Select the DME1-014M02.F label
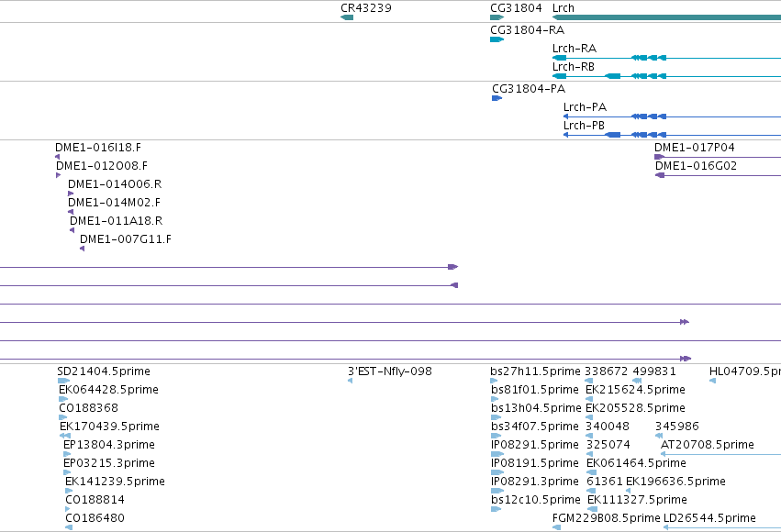 point(114,203)
